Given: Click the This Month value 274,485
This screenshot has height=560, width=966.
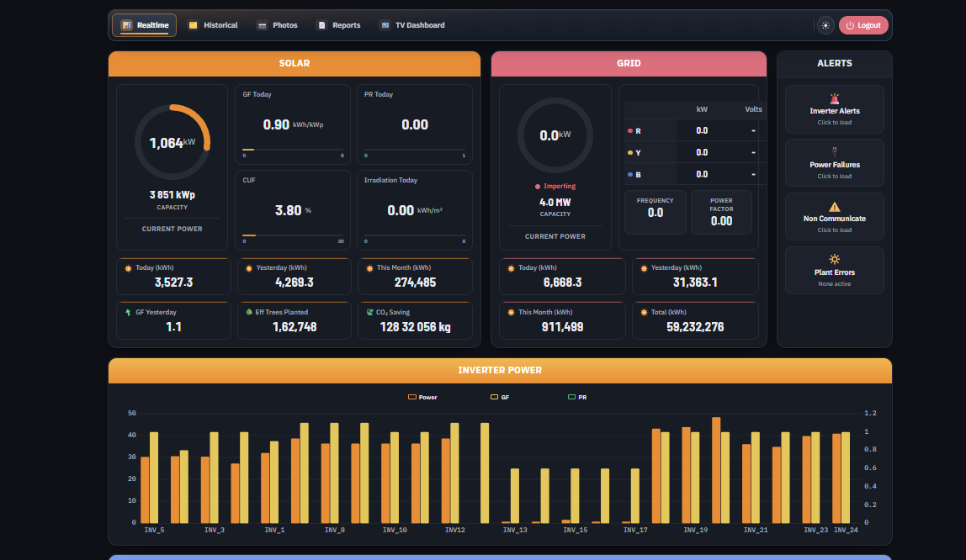Looking at the screenshot, I should (x=415, y=283).
